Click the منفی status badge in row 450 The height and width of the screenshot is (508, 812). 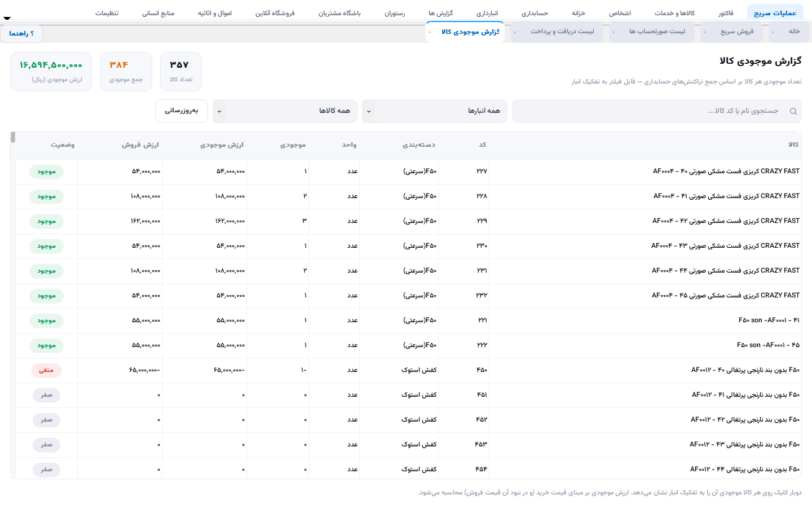click(46, 370)
